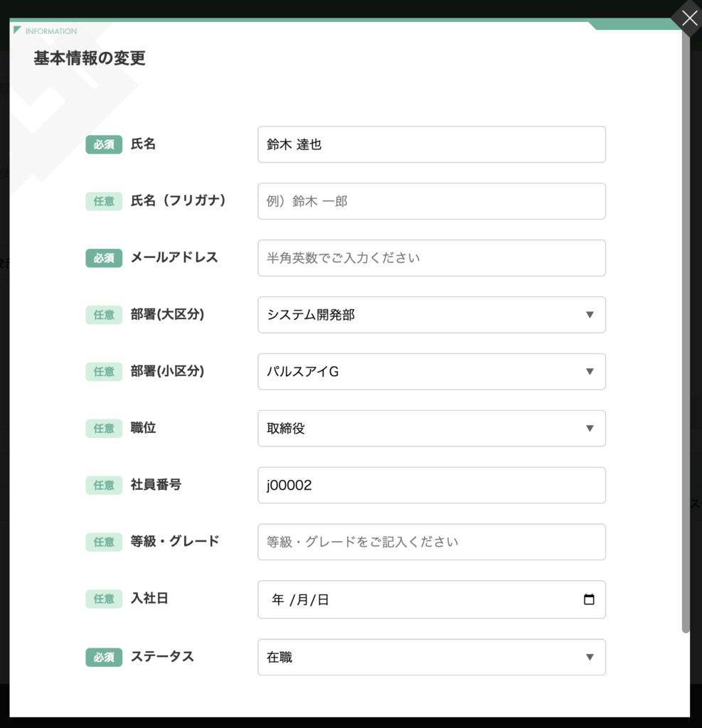Open the 職位 select showing 取締役
Screen dimensions: 702x728
tap(432, 428)
